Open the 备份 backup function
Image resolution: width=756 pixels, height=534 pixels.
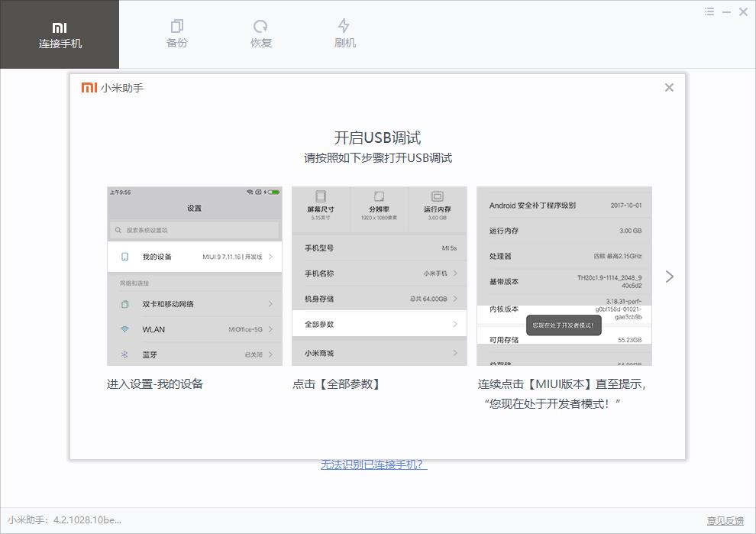click(x=176, y=34)
